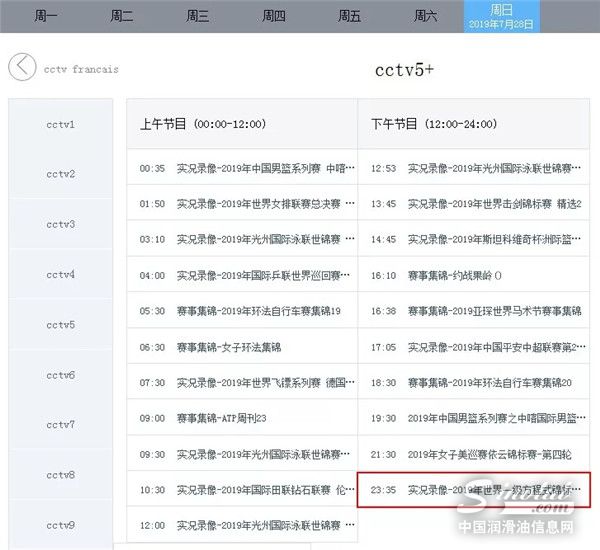Open the 周三 schedule tab
The height and width of the screenshot is (550, 600).
(x=197, y=16)
